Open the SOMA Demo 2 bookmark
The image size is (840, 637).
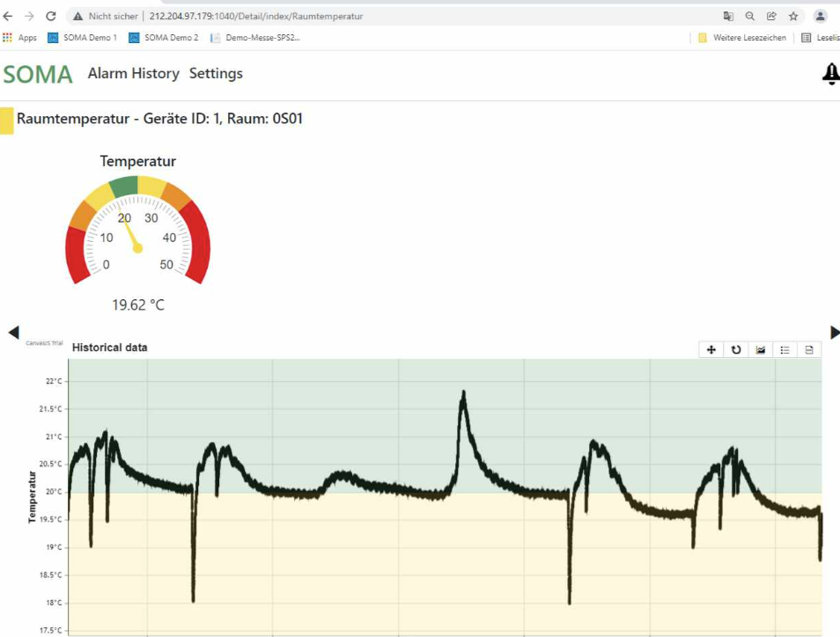click(164, 38)
